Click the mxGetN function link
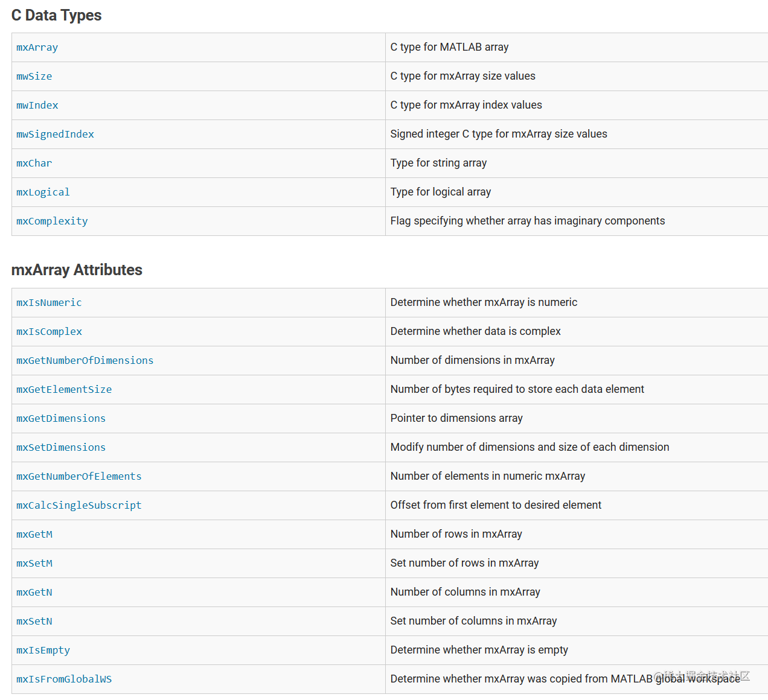 pyautogui.click(x=34, y=593)
